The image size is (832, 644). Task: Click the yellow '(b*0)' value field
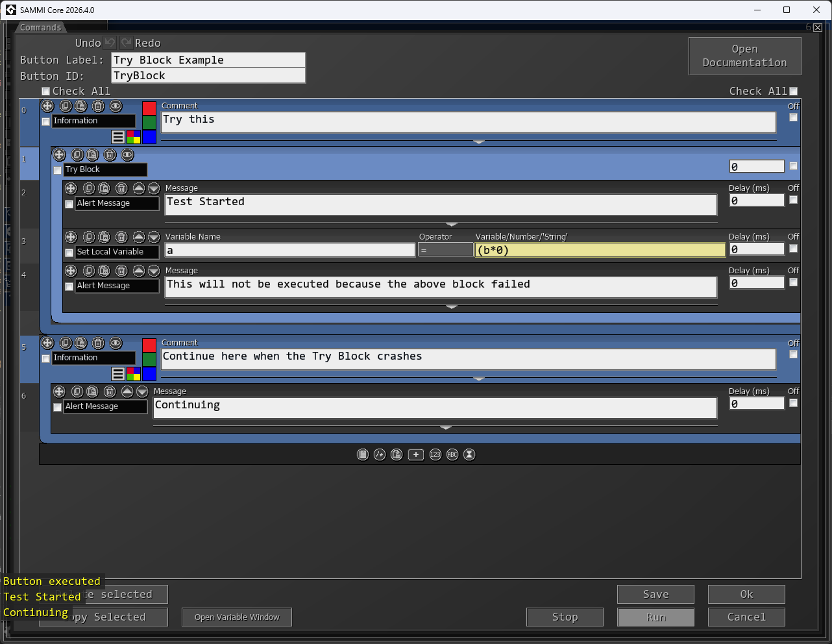click(600, 250)
